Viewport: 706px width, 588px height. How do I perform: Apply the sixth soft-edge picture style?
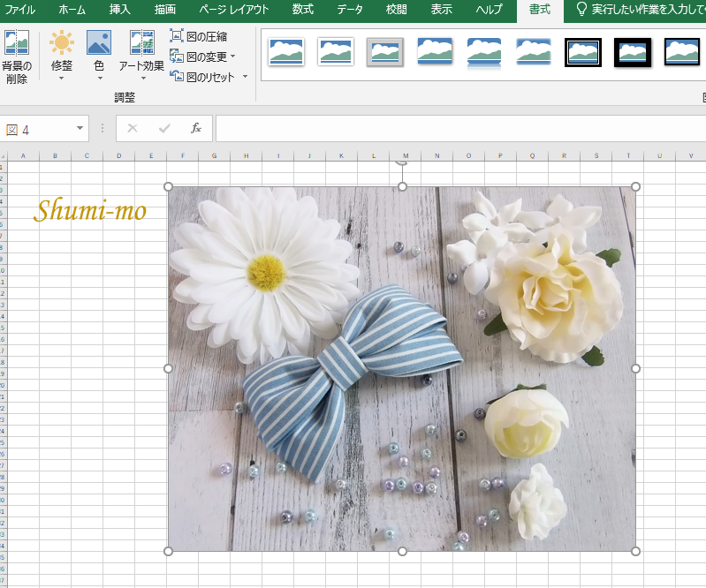pyautogui.click(x=534, y=52)
